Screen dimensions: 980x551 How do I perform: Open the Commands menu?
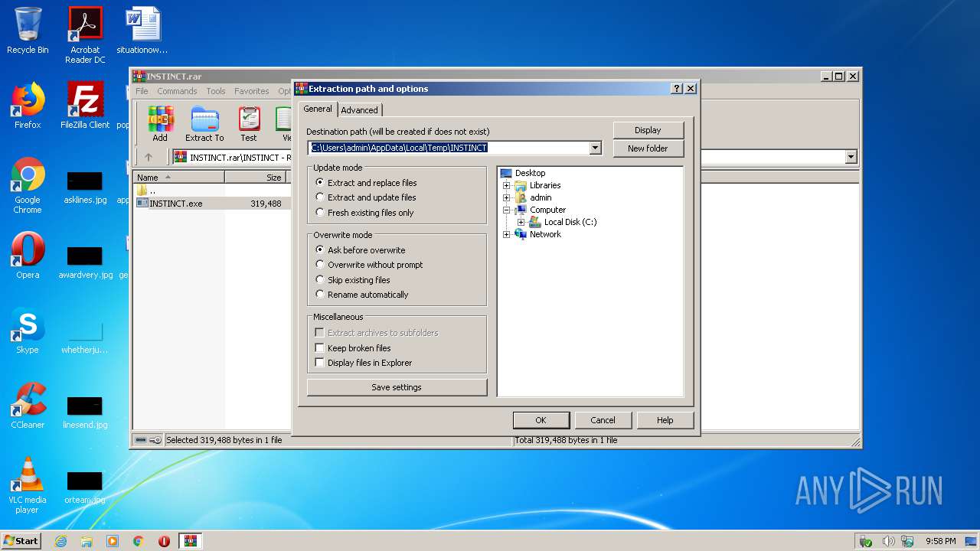tap(177, 91)
